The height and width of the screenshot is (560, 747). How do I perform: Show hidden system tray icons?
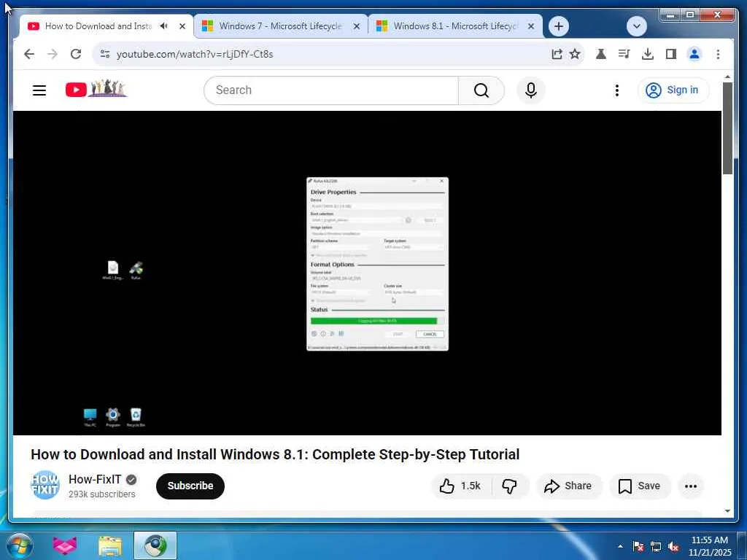[x=620, y=546]
